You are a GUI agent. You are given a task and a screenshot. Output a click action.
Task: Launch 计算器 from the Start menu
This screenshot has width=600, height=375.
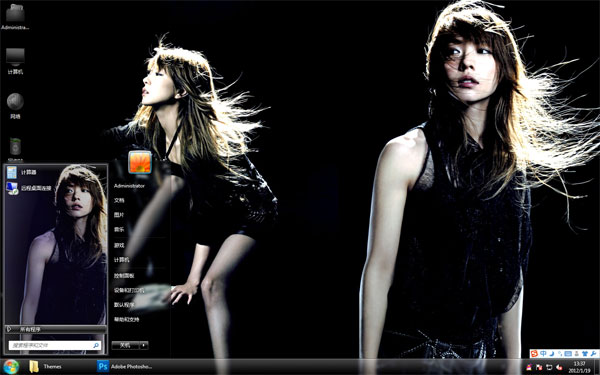pos(22,173)
